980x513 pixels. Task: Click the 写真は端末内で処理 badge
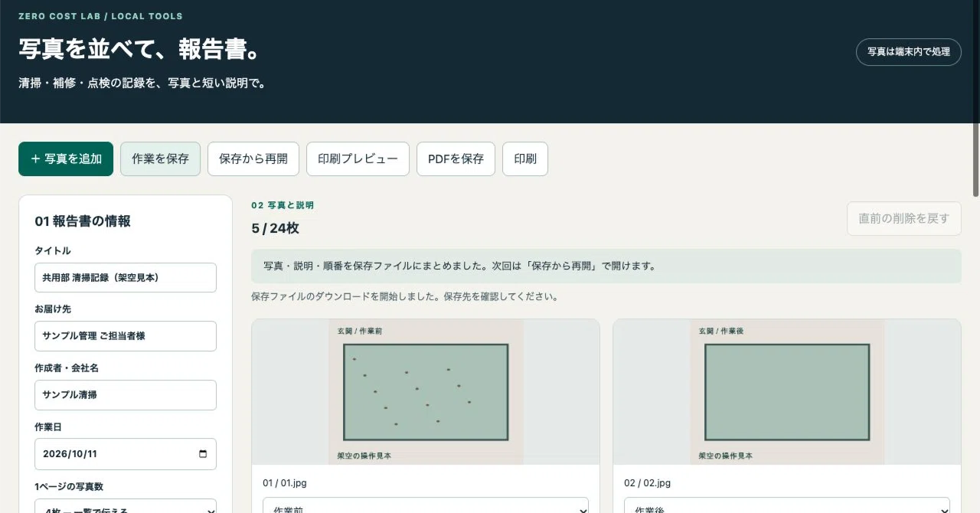(x=909, y=52)
